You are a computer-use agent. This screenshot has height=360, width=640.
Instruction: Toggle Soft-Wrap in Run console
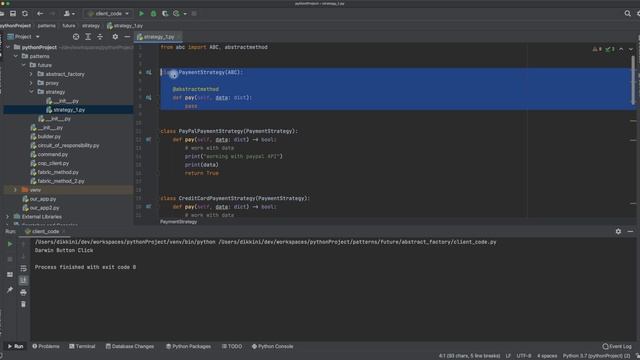[23, 269]
